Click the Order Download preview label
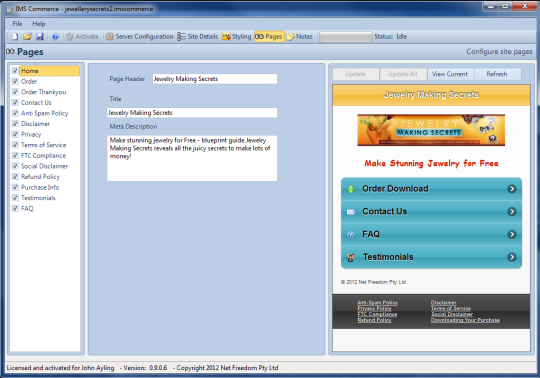The width and height of the screenshot is (540, 378). [395, 189]
